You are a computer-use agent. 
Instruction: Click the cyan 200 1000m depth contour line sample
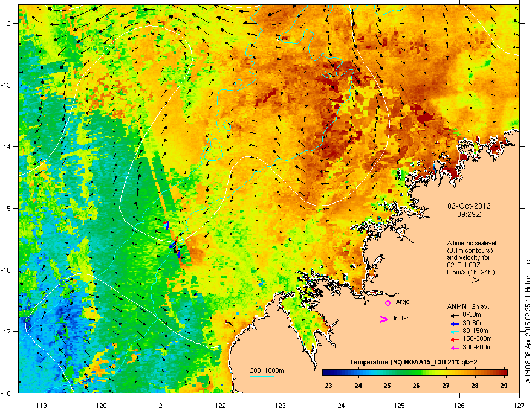[x=262, y=376]
